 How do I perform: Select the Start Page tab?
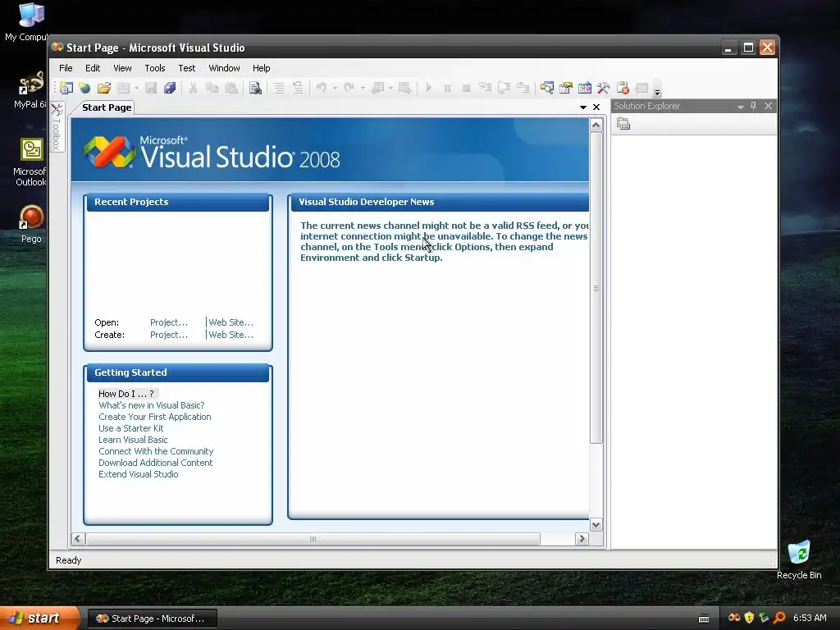tap(107, 107)
